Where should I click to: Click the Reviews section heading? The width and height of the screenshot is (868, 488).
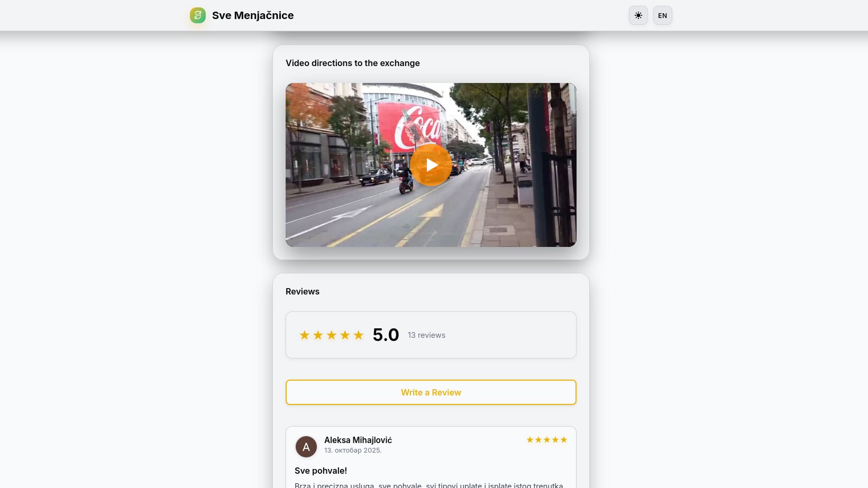(x=303, y=291)
